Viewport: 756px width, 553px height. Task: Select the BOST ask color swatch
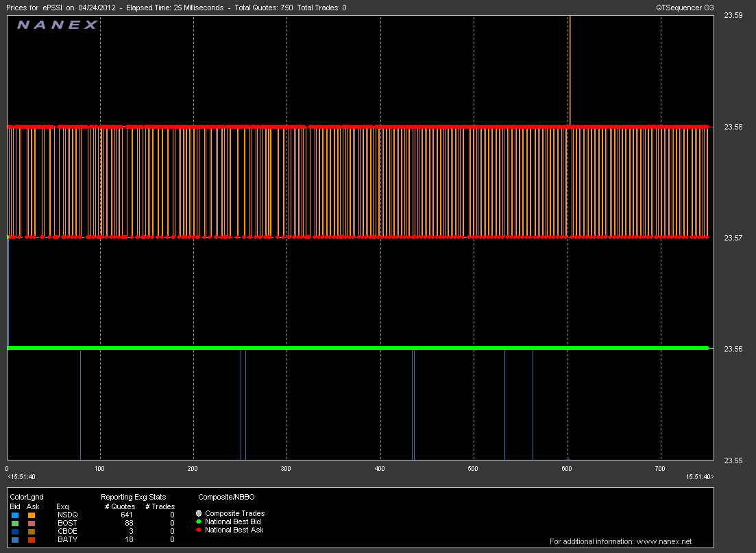(32, 523)
